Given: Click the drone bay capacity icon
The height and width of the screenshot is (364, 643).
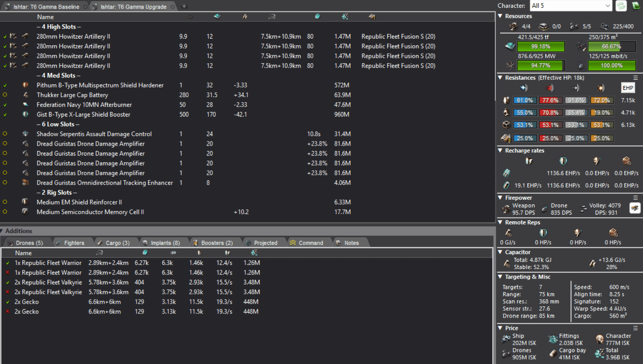Looking at the screenshot, I should (x=581, y=46).
